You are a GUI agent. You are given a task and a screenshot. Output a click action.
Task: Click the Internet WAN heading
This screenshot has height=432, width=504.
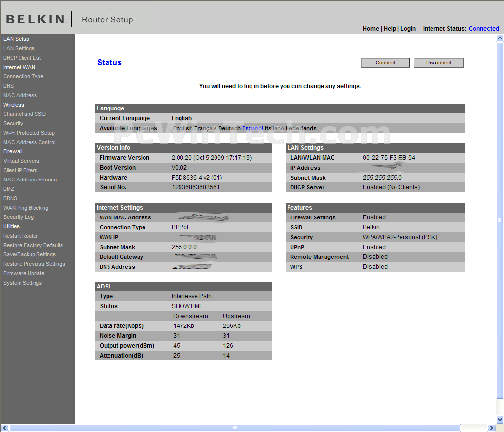click(19, 67)
